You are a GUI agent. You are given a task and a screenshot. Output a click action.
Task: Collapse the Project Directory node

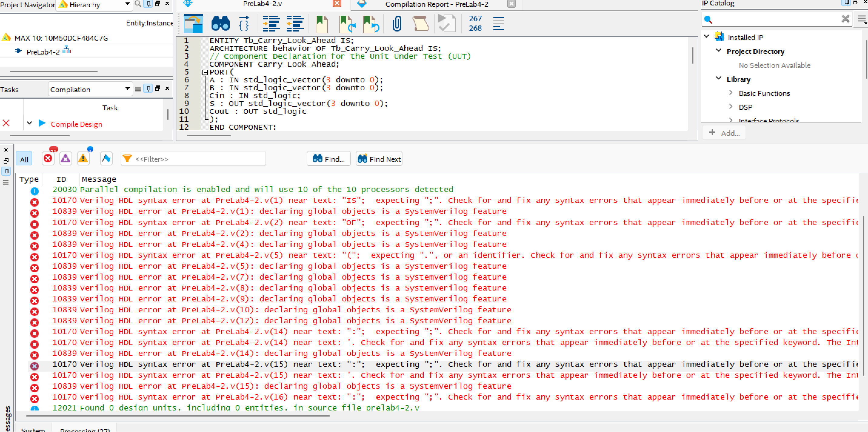pos(719,51)
